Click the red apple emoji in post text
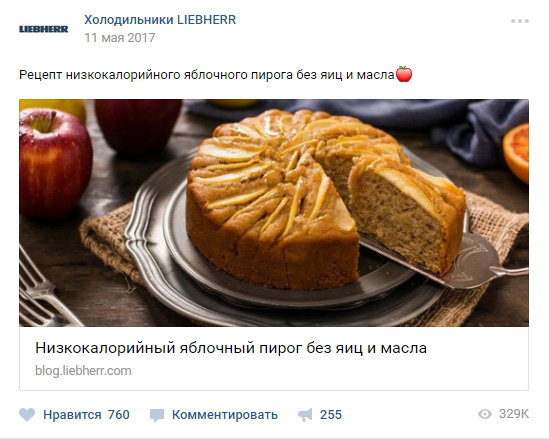549x439 pixels. click(x=404, y=74)
